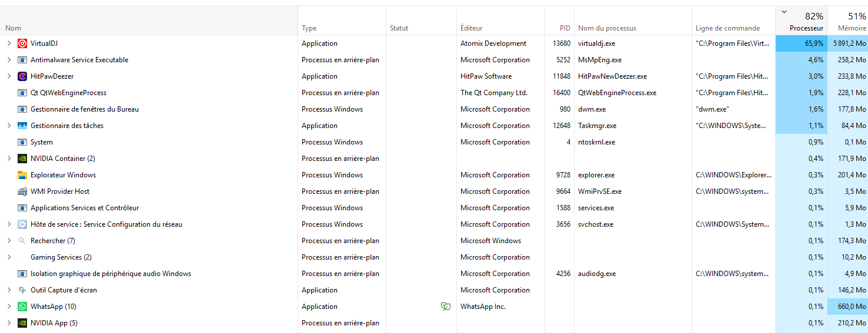Expand the HitPawDeezer process group
868x333 pixels.
point(9,76)
